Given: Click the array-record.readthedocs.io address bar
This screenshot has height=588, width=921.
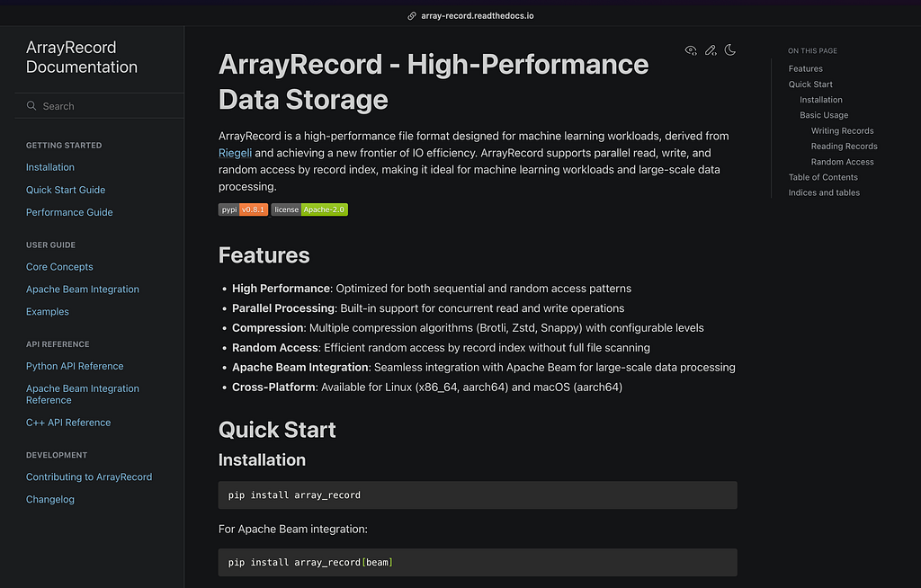Looking at the screenshot, I should click(x=478, y=15).
